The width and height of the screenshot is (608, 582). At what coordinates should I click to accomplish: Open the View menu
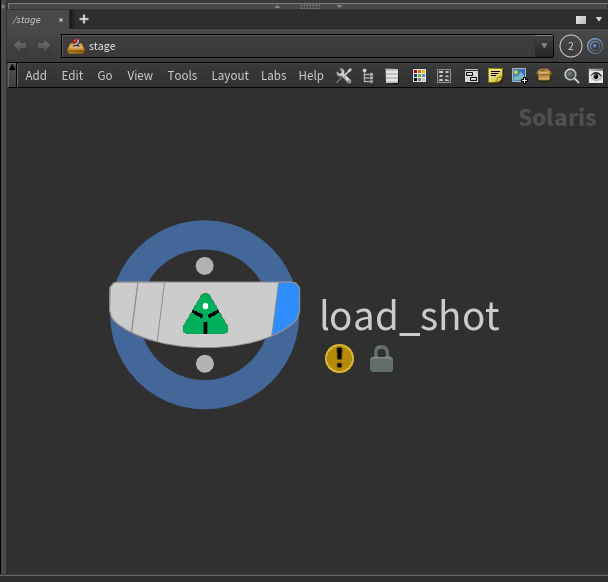click(x=140, y=76)
